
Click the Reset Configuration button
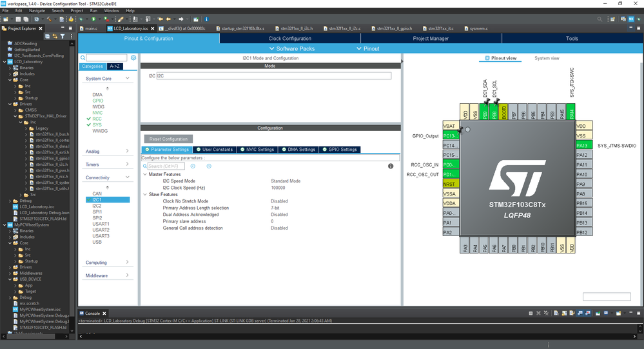tap(168, 139)
